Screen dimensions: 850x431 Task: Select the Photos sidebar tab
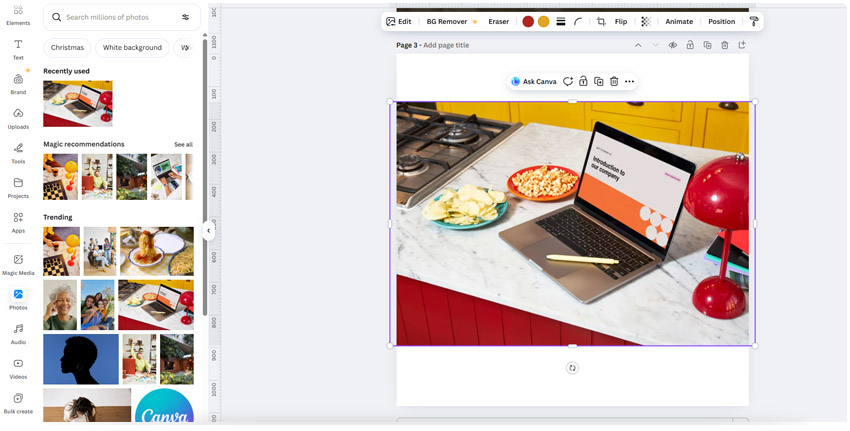(x=18, y=300)
